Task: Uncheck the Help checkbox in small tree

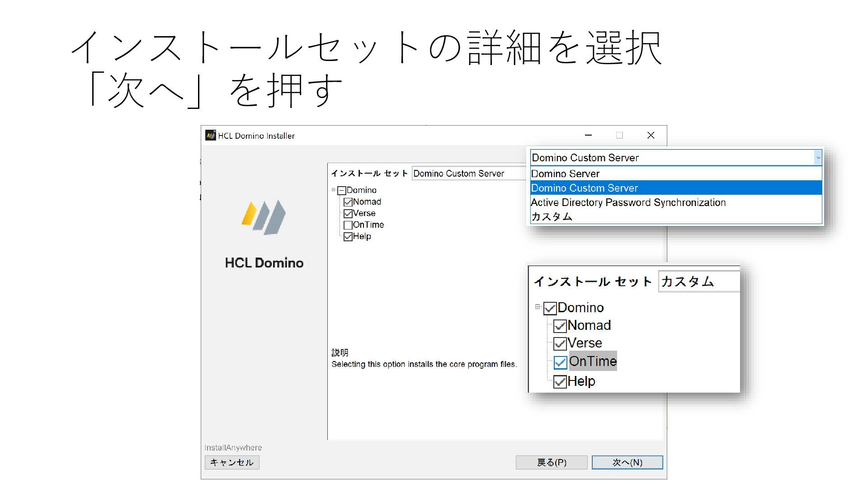Action: [348, 237]
